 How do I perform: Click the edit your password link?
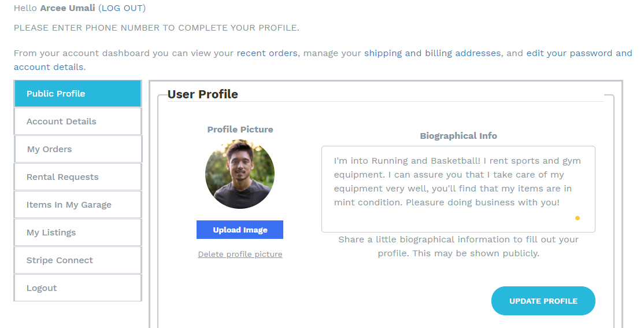pyautogui.click(x=579, y=53)
